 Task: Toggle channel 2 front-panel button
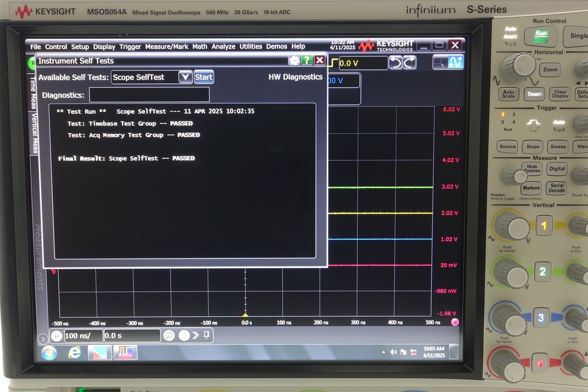point(542,271)
